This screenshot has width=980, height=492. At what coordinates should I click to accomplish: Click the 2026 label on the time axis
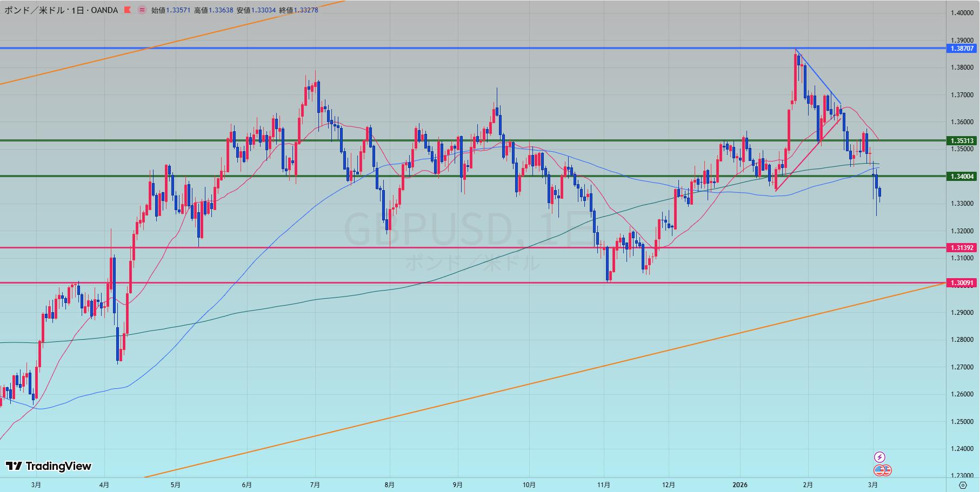[740, 485]
